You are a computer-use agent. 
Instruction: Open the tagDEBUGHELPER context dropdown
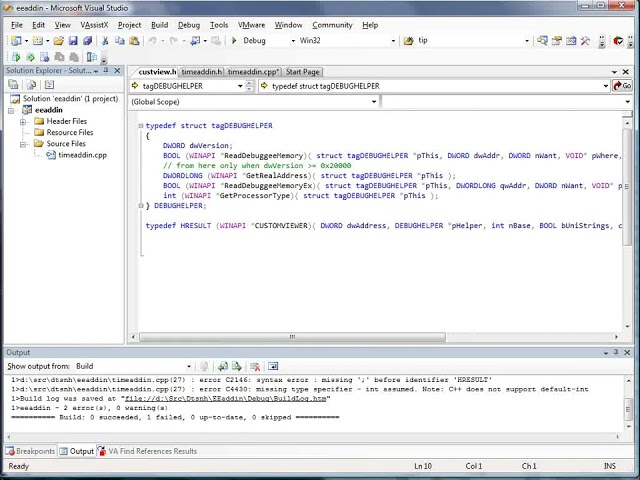coord(240,86)
